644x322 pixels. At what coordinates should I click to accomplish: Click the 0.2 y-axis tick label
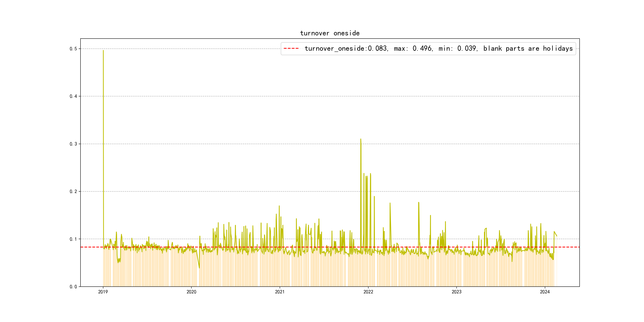point(73,191)
